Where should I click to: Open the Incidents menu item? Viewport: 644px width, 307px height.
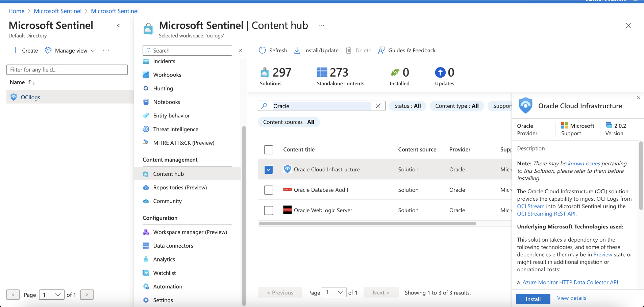pyautogui.click(x=164, y=61)
